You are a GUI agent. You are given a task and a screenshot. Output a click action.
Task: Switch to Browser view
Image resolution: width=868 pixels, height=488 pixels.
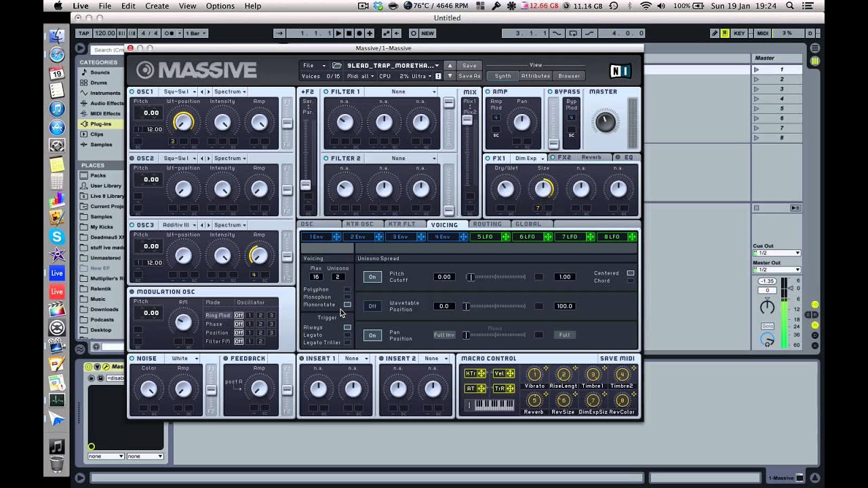[569, 76]
